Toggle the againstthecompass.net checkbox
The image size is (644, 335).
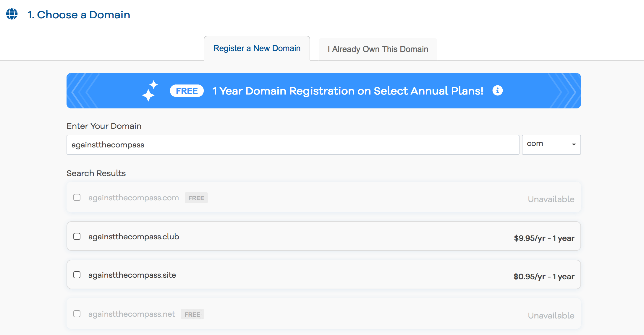[x=77, y=314]
